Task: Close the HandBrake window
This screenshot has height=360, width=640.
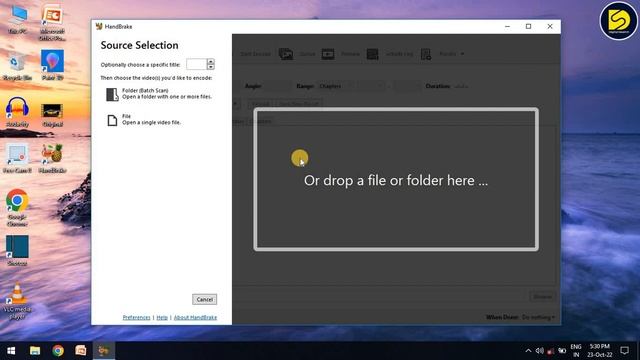Action: (550, 27)
